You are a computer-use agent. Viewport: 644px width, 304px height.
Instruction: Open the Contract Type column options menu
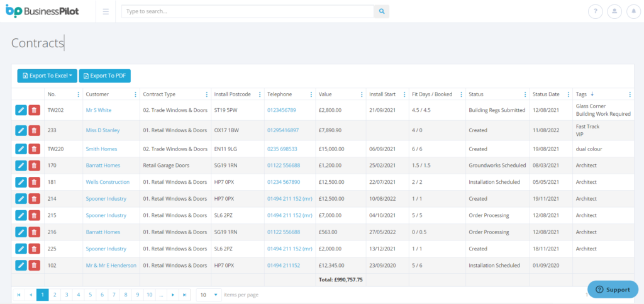coord(206,94)
